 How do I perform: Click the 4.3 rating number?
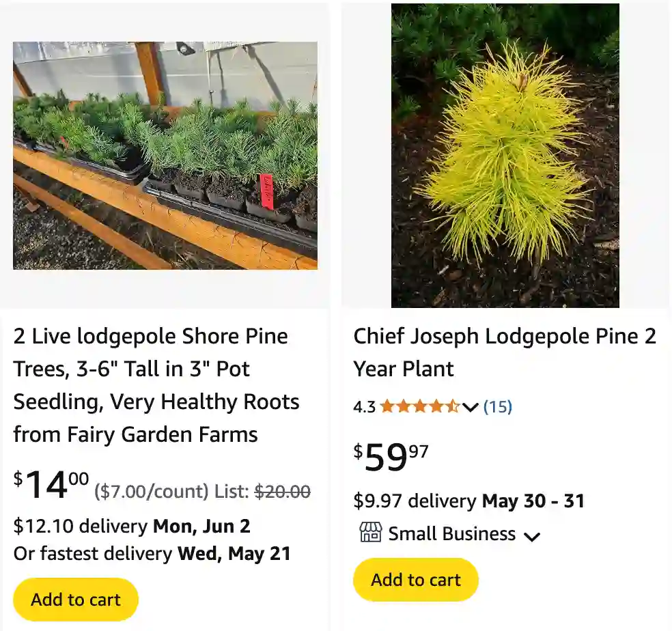pyautogui.click(x=364, y=406)
